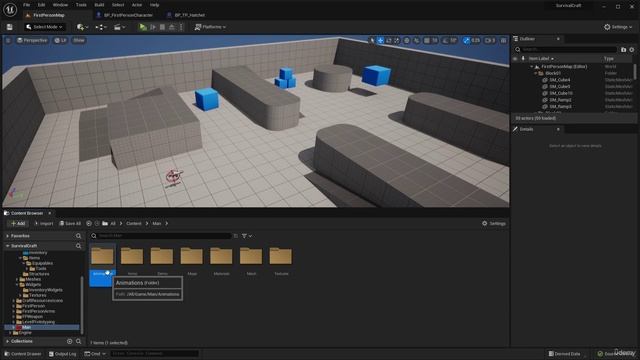
Task: Click the viewport layout maximize icon
Action: [504, 40]
